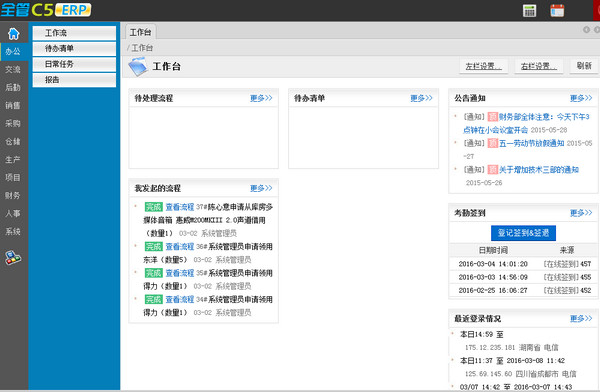Open 更多>> in 最近登录情况 panel
Image resolution: width=600 pixels, height=392 pixels.
581,318
